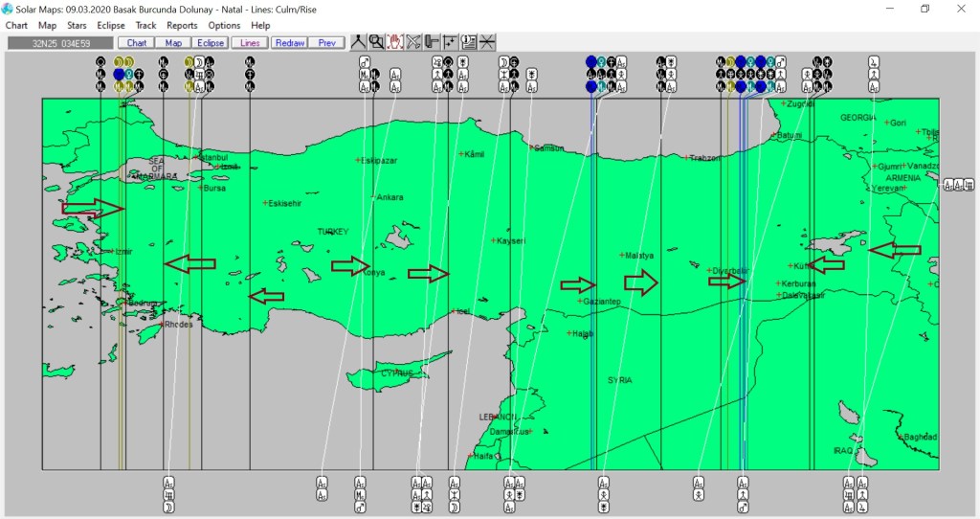Screen dimensions: 980x519
Task: Select the red hand pan tool
Action: [x=394, y=42]
